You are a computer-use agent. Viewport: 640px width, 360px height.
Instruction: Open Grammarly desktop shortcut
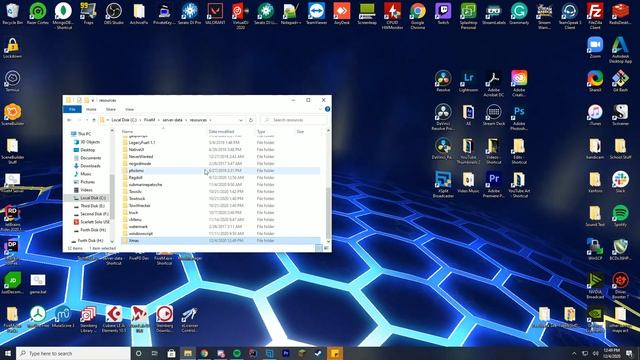pos(519,14)
